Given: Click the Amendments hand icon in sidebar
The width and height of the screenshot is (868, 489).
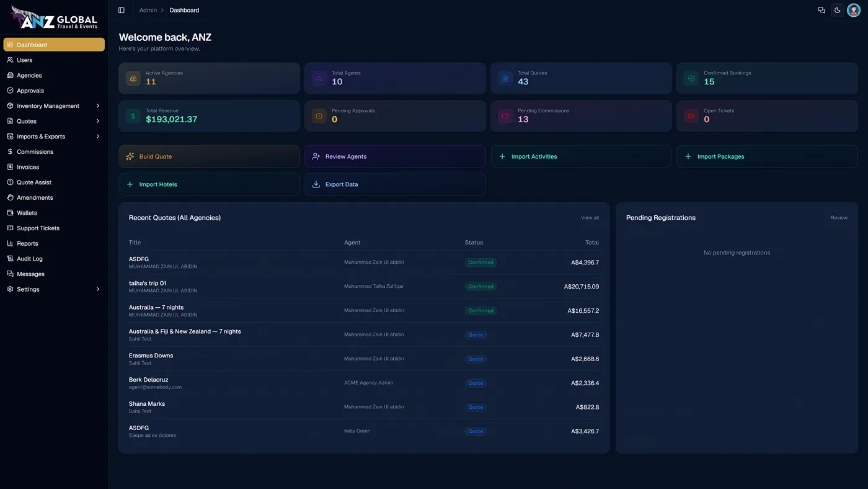Looking at the screenshot, I should coord(10,197).
